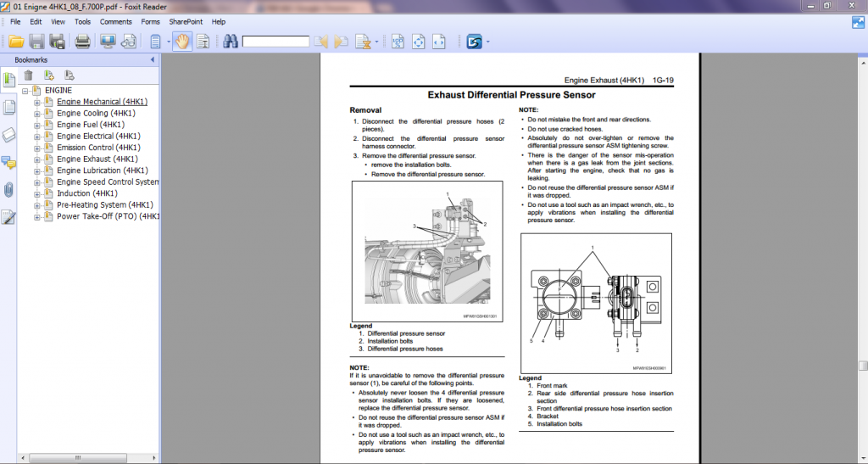Collapse the Bookmarks panel arrow
This screenshot has height=464, width=868.
tap(153, 60)
